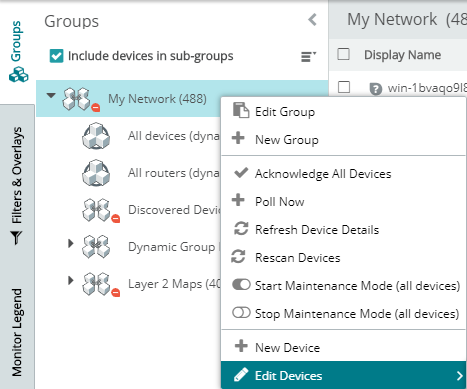Click the plus icon beside Poll Now
The height and width of the screenshot is (389, 467).
coord(238,200)
